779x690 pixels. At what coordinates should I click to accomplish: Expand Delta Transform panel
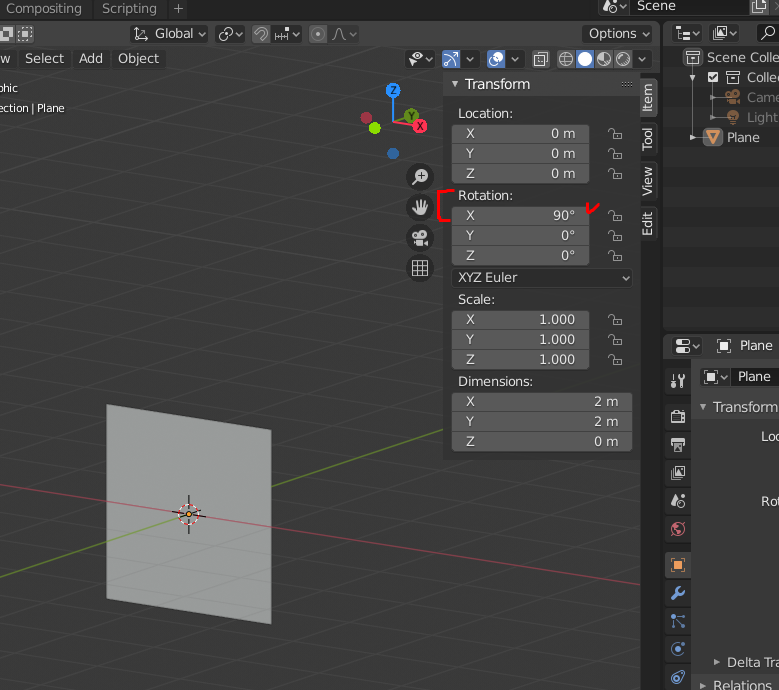pos(716,662)
